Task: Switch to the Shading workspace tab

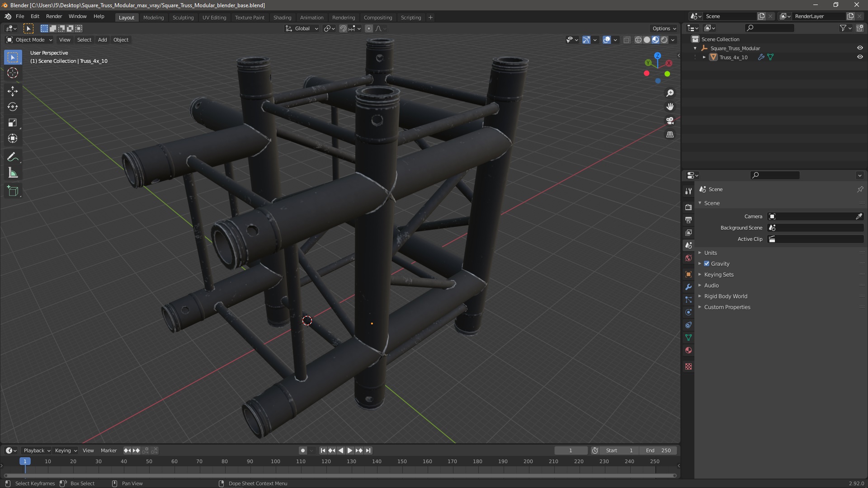Action: [282, 18]
